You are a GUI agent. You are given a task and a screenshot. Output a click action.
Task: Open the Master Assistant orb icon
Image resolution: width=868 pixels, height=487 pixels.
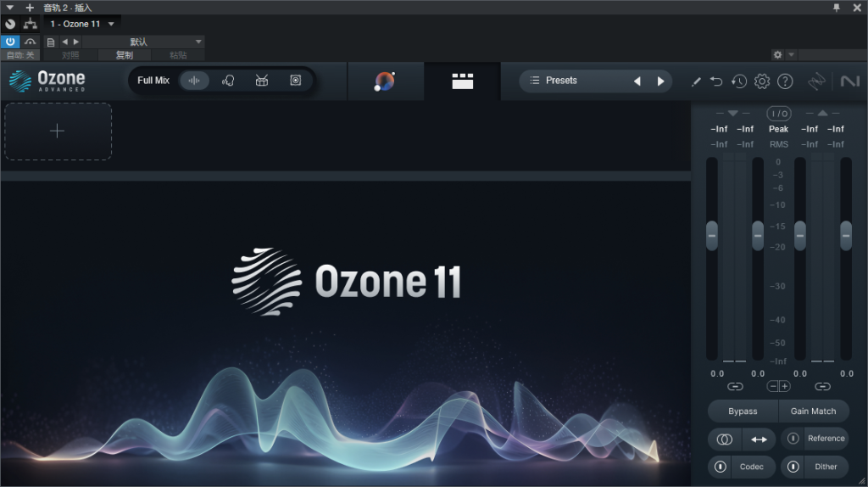[384, 81]
